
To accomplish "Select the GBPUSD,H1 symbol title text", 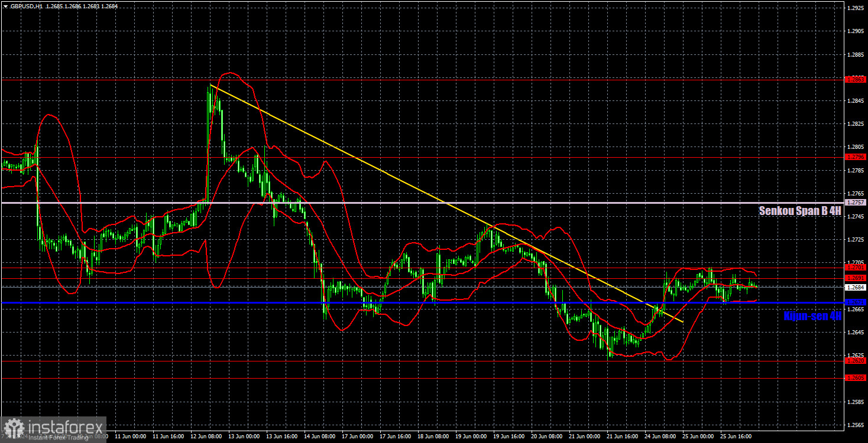I will coord(26,5).
